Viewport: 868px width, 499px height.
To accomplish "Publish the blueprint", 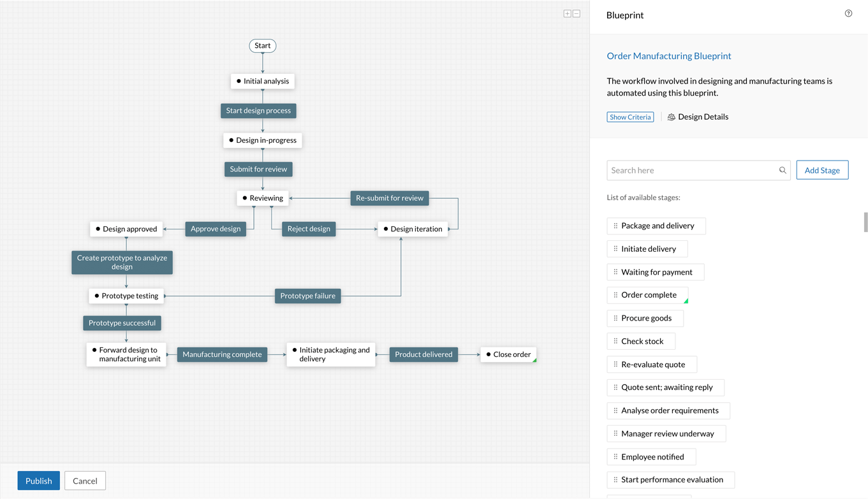I will (x=38, y=481).
